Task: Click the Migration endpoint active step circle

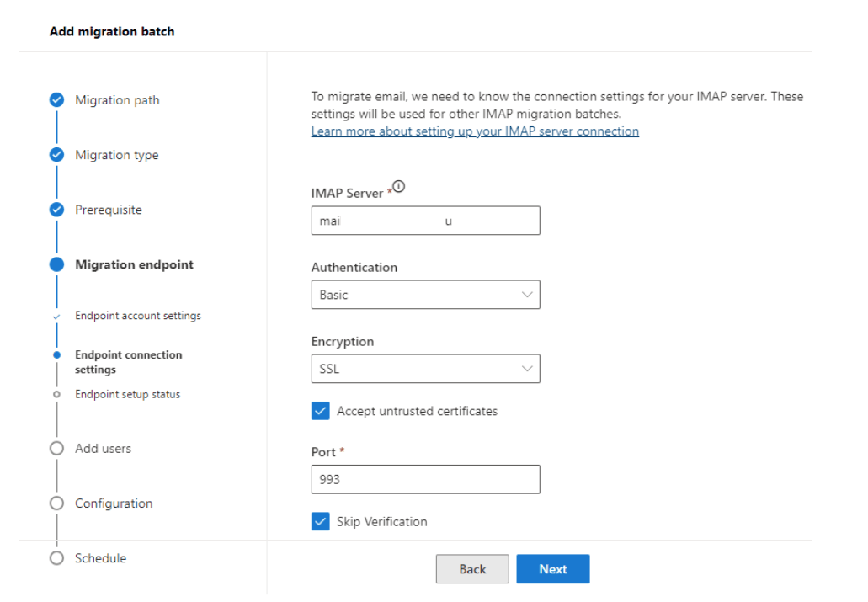Action: pyautogui.click(x=56, y=264)
